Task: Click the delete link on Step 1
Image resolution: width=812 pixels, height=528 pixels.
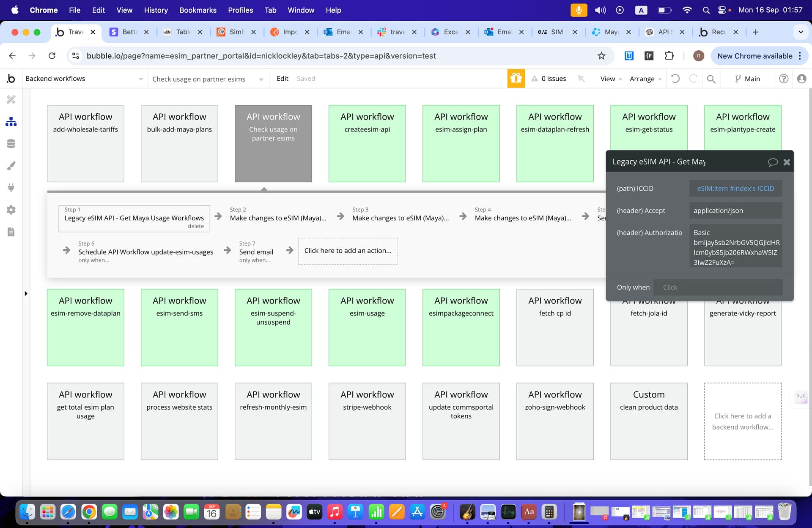Action: tap(196, 226)
